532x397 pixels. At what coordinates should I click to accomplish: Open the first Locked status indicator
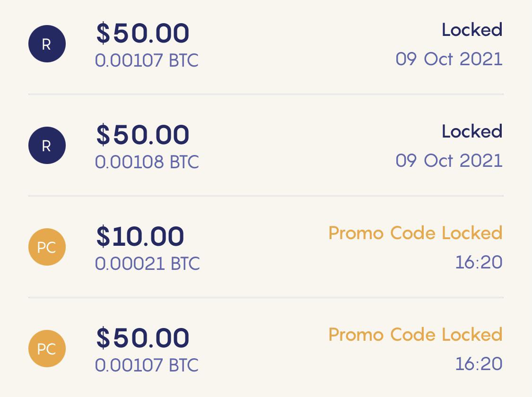coord(472,29)
